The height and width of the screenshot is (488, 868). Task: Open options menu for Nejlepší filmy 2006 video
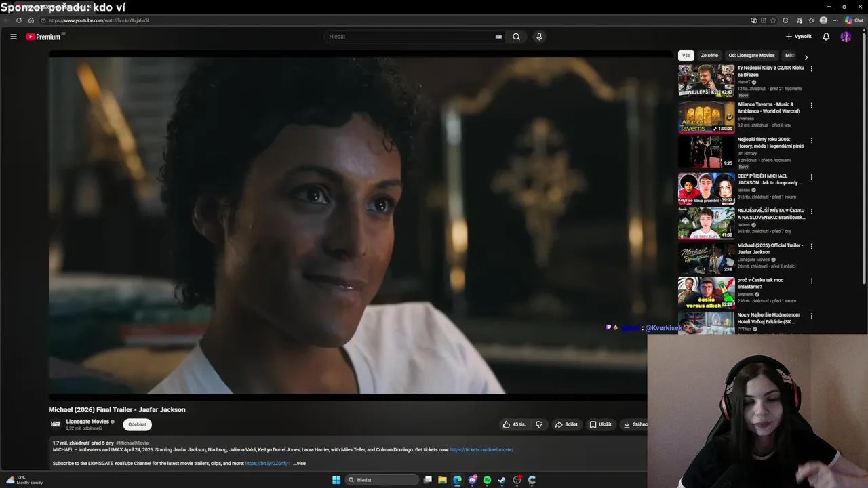[x=811, y=140]
